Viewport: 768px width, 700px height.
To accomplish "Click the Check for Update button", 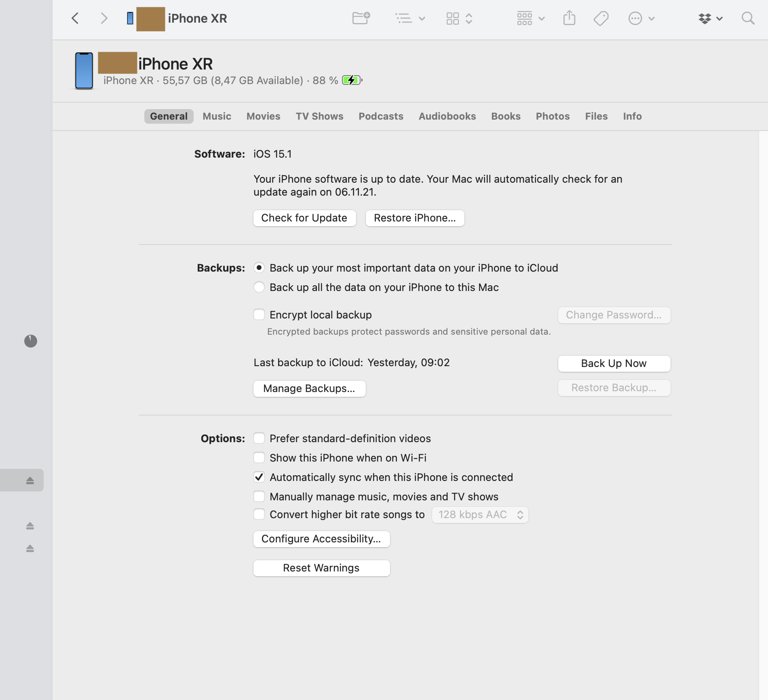I will (304, 218).
